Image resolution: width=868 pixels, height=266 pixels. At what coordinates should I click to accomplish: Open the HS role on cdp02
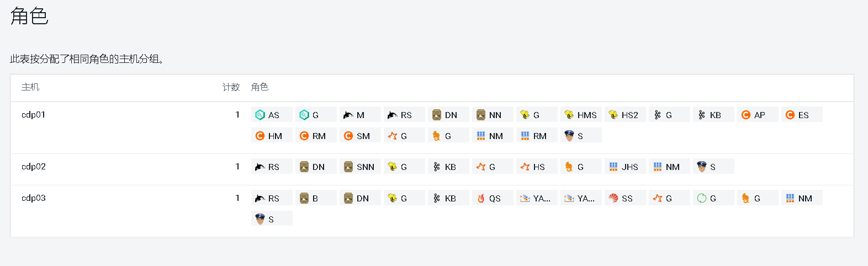coord(536,167)
